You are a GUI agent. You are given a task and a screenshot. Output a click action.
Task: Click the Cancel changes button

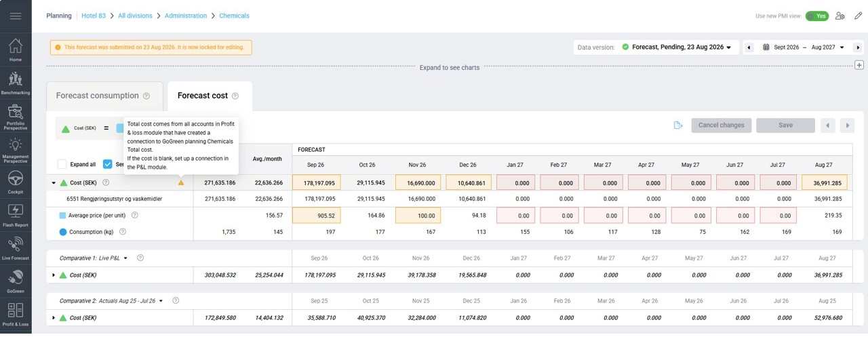(721, 125)
